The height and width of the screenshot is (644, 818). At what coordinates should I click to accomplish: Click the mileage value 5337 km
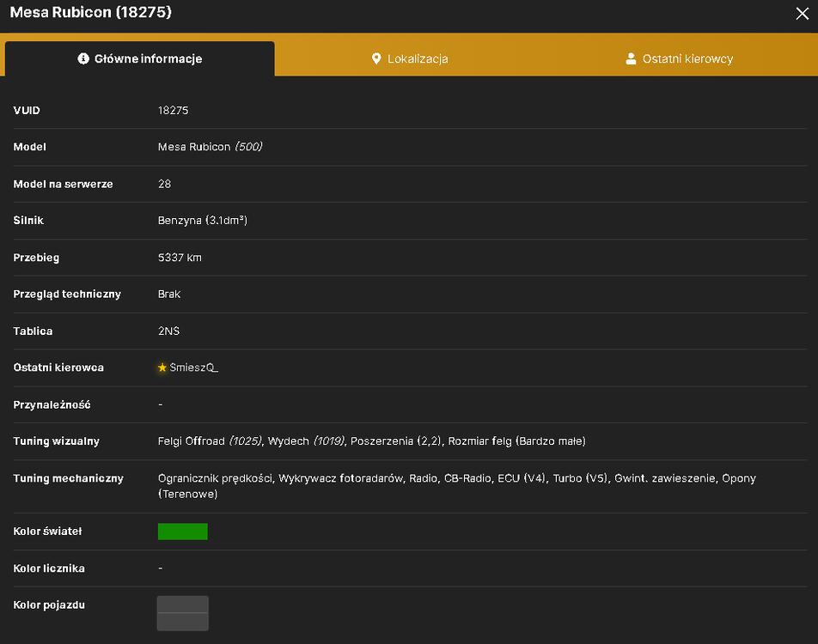pos(180,258)
